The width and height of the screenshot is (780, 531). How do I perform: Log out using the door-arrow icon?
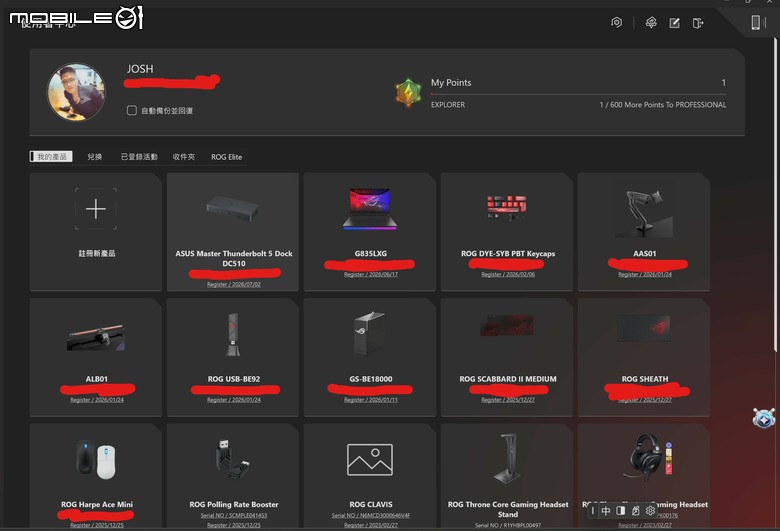698,23
